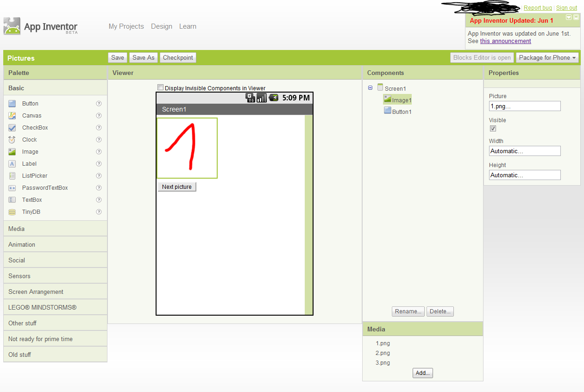Open help icon for Label component
584x392 pixels.
pos(99,164)
